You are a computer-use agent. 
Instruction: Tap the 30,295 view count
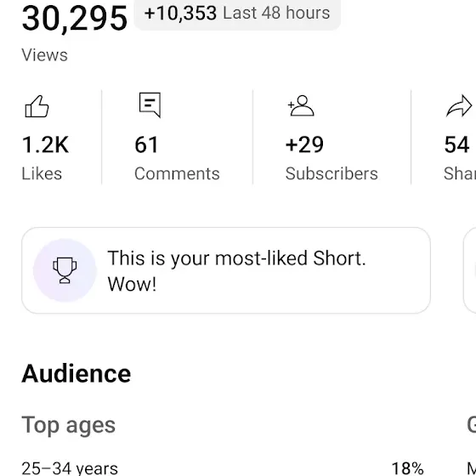pos(75,18)
